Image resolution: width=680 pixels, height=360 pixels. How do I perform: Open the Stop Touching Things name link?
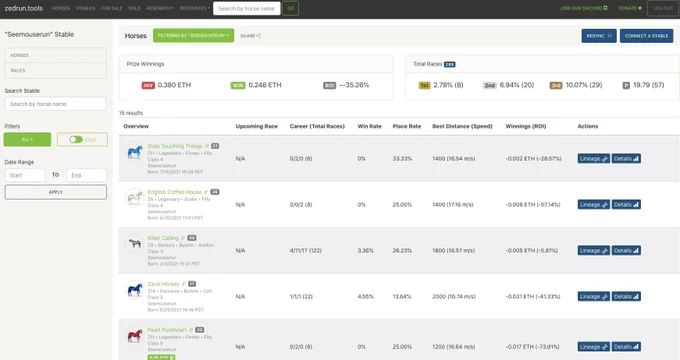[x=175, y=146]
